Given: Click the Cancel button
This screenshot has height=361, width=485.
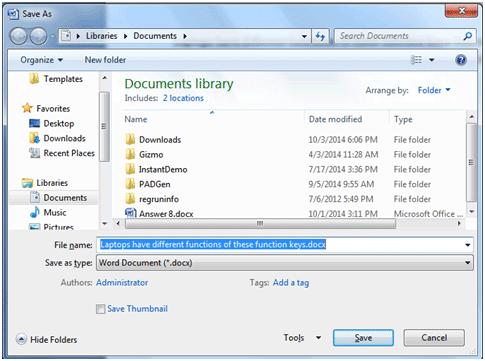Looking at the screenshot, I should (434, 338).
